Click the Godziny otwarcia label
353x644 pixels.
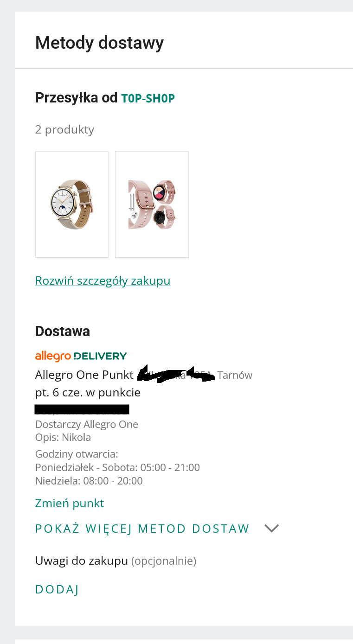coord(77,453)
